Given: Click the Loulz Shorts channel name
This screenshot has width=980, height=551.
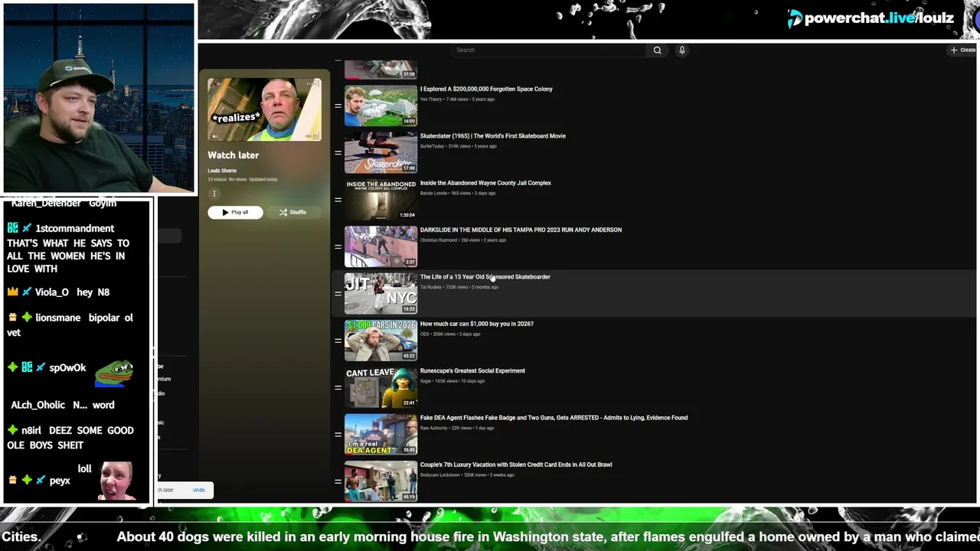Looking at the screenshot, I should [x=222, y=171].
